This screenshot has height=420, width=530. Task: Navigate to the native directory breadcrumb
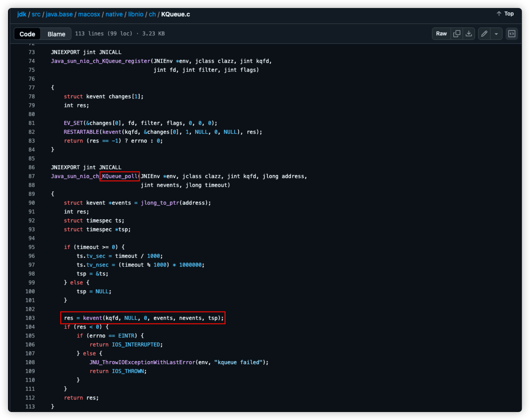pyautogui.click(x=114, y=14)
